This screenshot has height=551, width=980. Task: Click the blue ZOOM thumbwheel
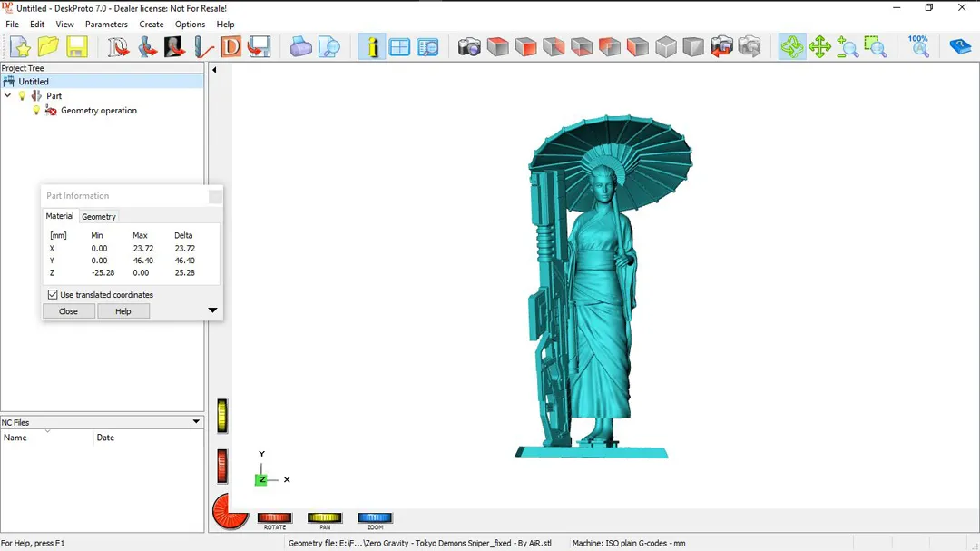click(375, 517)
